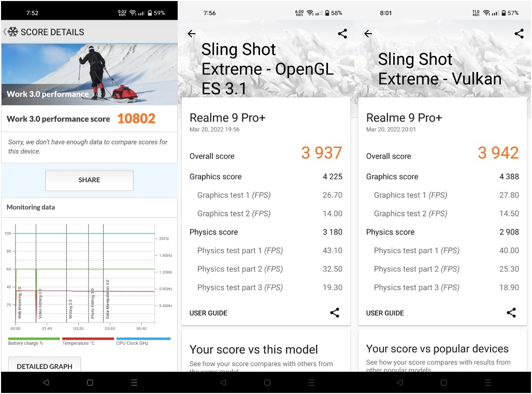Screen dimensions: 532x394
Task: Tap 'Your score vs this model' heading
Action: (x=254, y=349)
